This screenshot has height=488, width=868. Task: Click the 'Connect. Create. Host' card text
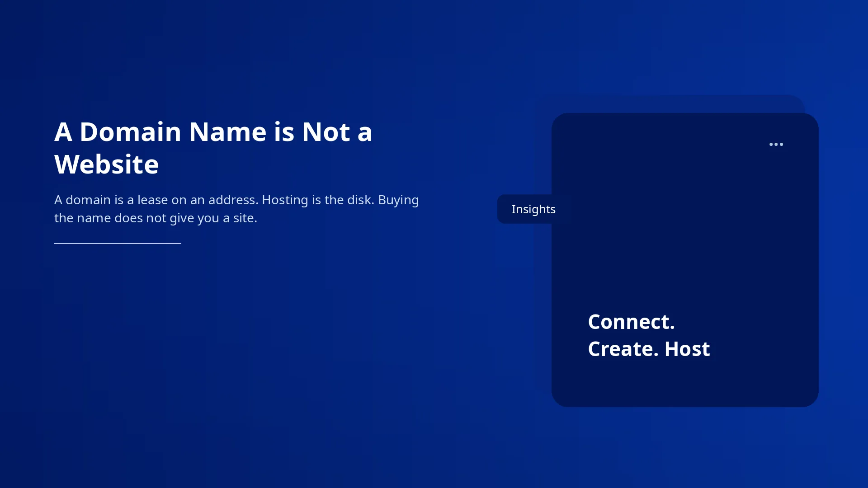pyautogui.click(x=649, y=335)
